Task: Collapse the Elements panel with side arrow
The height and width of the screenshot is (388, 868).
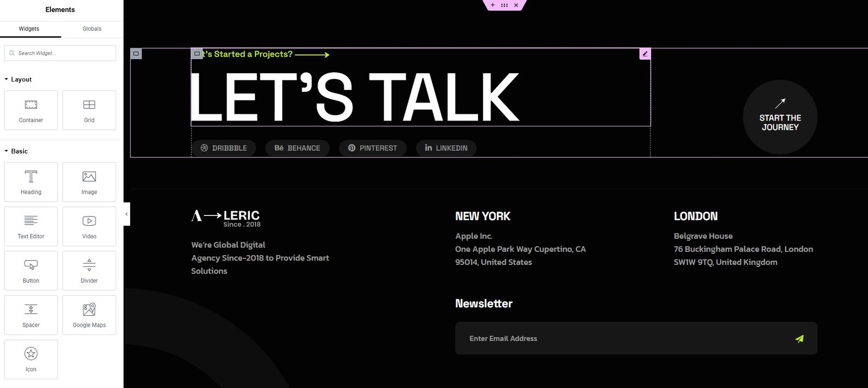Action: [126, 214]
